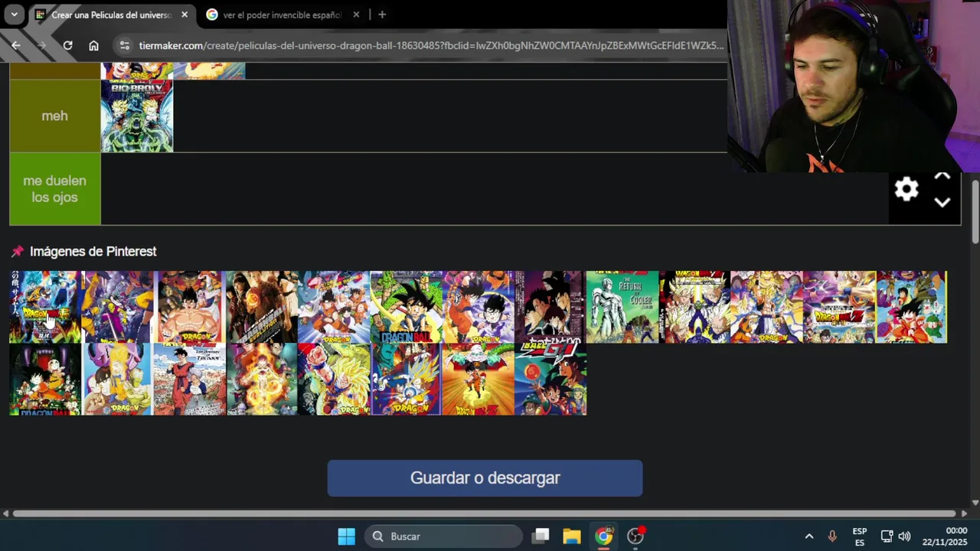Close the Crear una Peliculas tab
Image resolution: width=980 pixels, height=551 pixels.
point(185,15)
